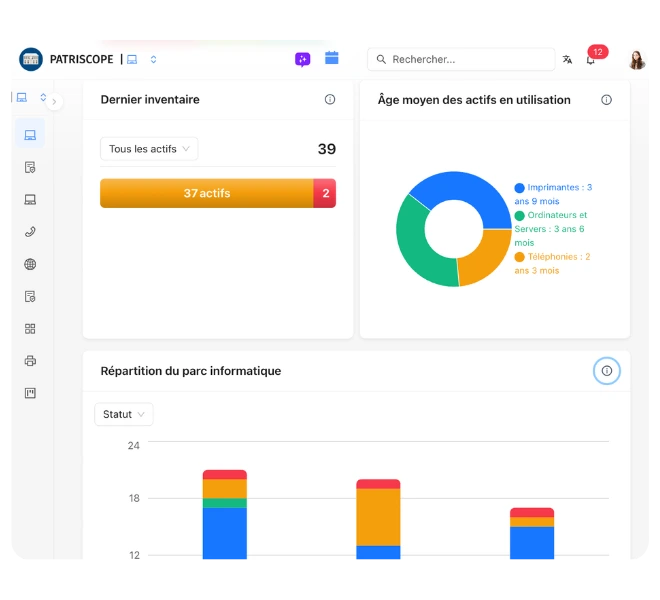Show info for Âge moyen des actifs card
Image resolution: width=660 pixels, height=600 pixels.
[606, 100]
